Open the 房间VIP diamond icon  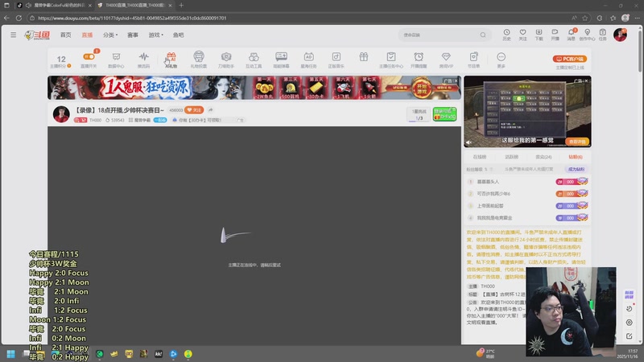tap(446, 60)
